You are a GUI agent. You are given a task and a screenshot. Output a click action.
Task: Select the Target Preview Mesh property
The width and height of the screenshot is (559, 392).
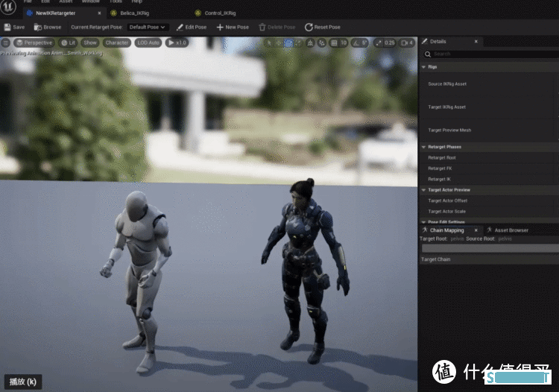[449, 130]
